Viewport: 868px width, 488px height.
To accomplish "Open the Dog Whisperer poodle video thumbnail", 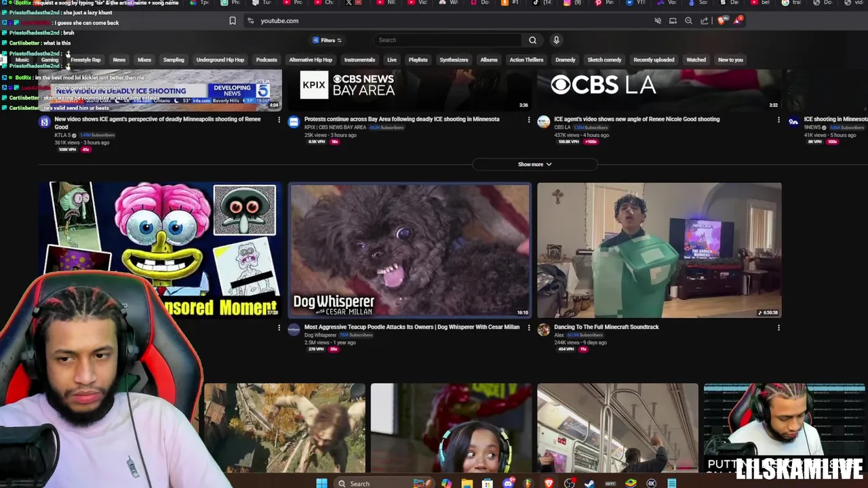I will pyautogui.click(x=410, y=250).
